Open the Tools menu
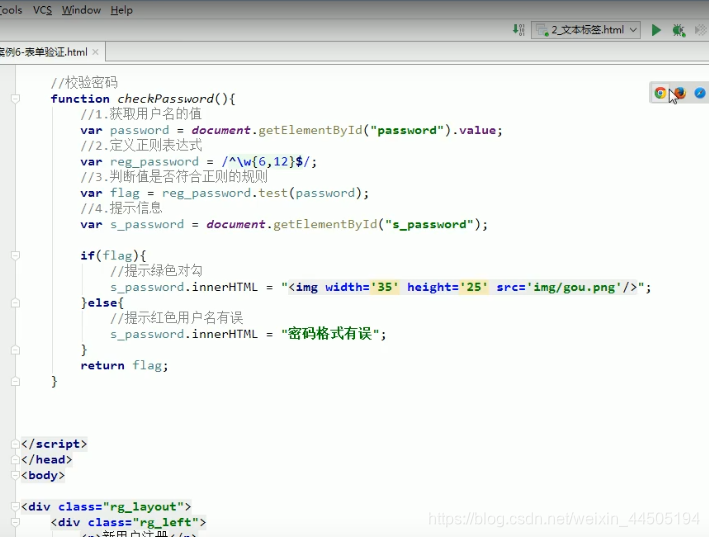The image size is (709, 537). click(11, 10)
